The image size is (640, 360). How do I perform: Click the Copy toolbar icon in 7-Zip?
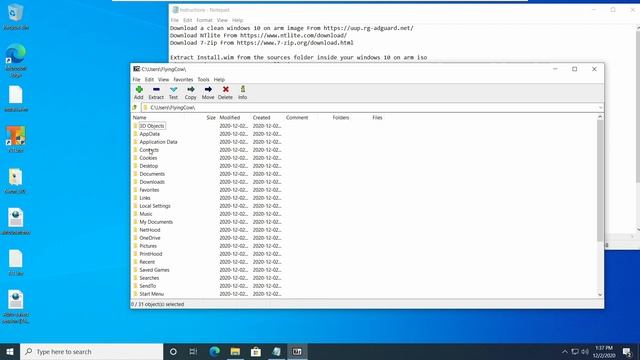click(x=191, y=89)
